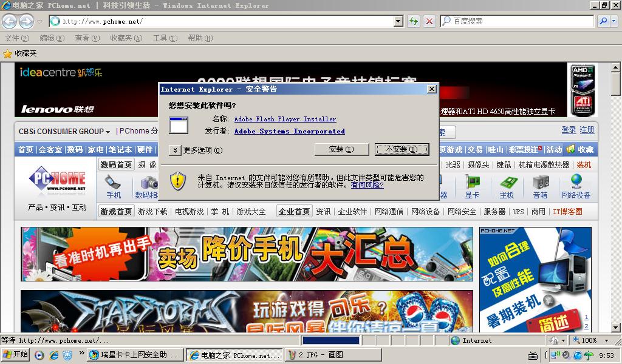Click the 游戏下载 link
622x364 pixels.
pos(152,212)
